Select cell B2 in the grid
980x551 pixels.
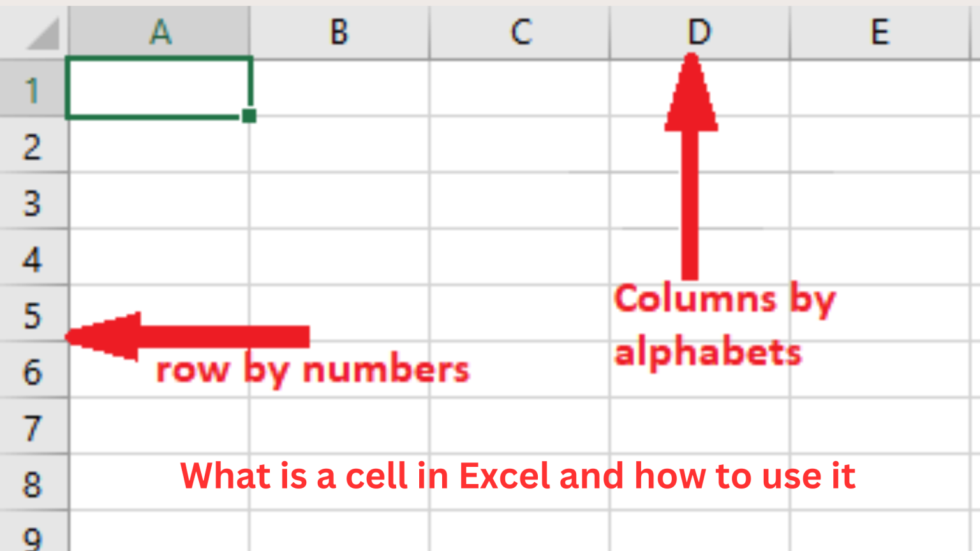pyautogui.click(x=339, y=145)
